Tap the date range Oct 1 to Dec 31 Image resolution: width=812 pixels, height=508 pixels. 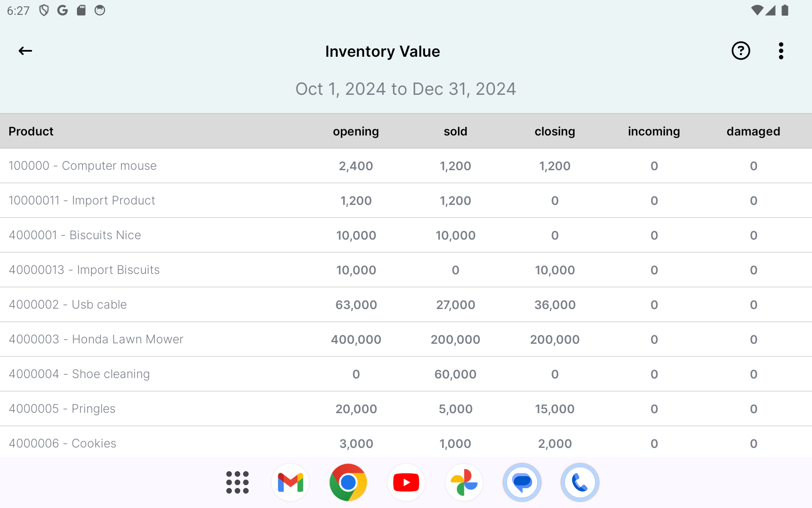406,89
